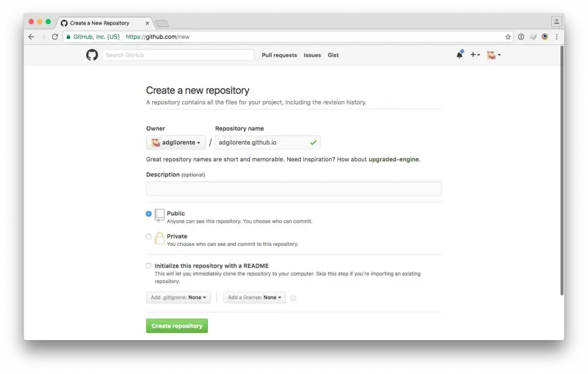Switch to the Issues section
The width and height of the screenshot is (588, 374).
point(312,55)
